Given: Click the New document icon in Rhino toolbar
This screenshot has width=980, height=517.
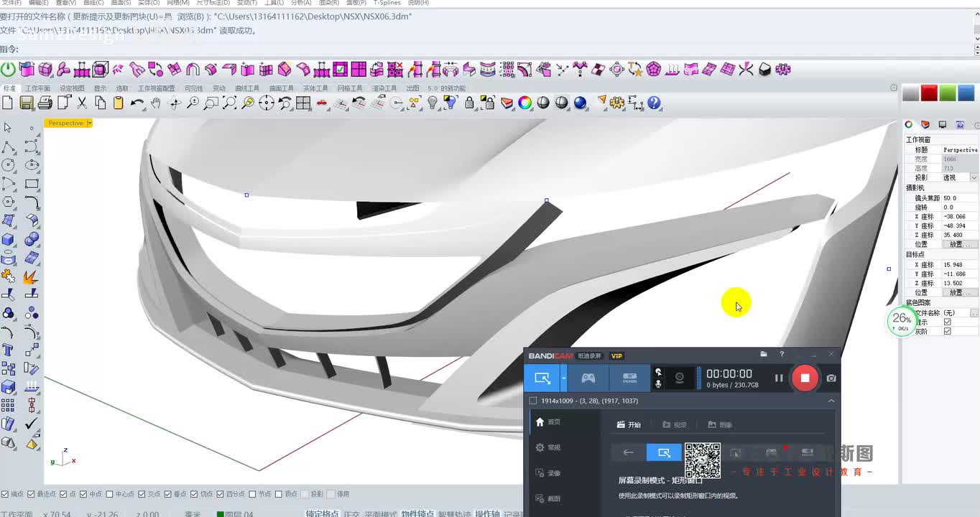Looking at the screenshot, I should click(x=8, y=103).
